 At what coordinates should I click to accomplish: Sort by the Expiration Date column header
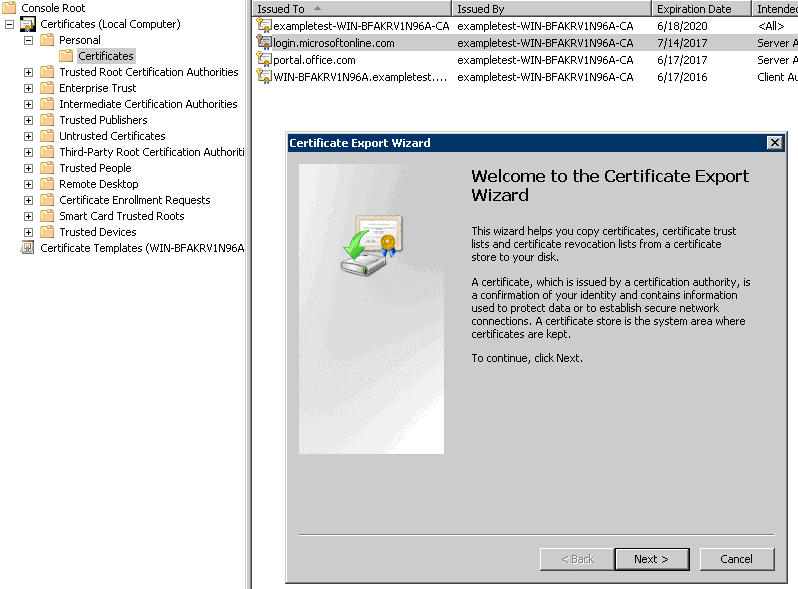click(701, 9)
